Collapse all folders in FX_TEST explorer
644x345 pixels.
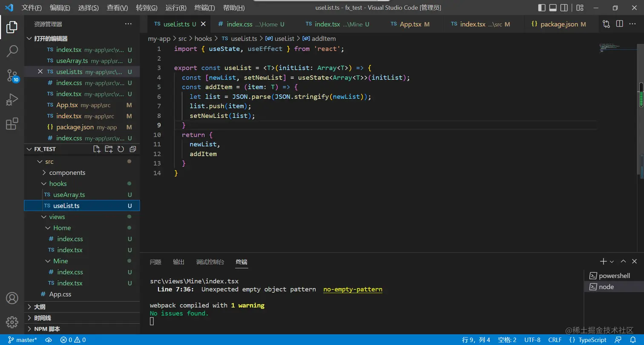132,149
